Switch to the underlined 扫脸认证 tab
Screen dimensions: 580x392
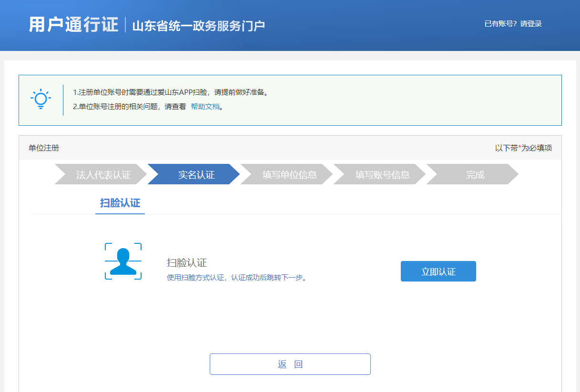[120, 203]
